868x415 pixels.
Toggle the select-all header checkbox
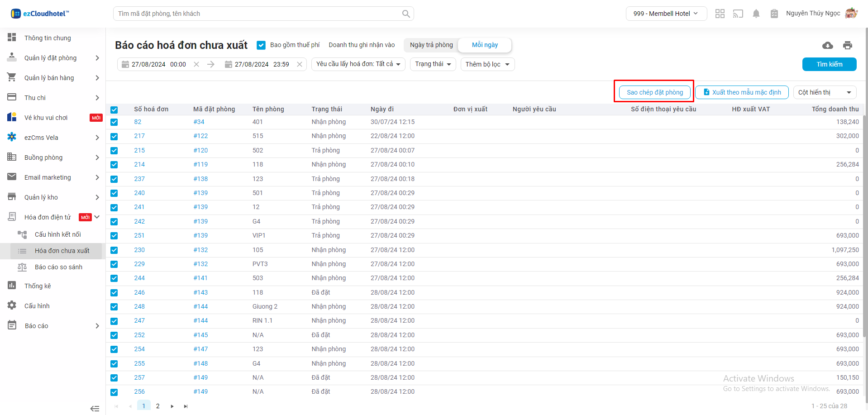114,110
